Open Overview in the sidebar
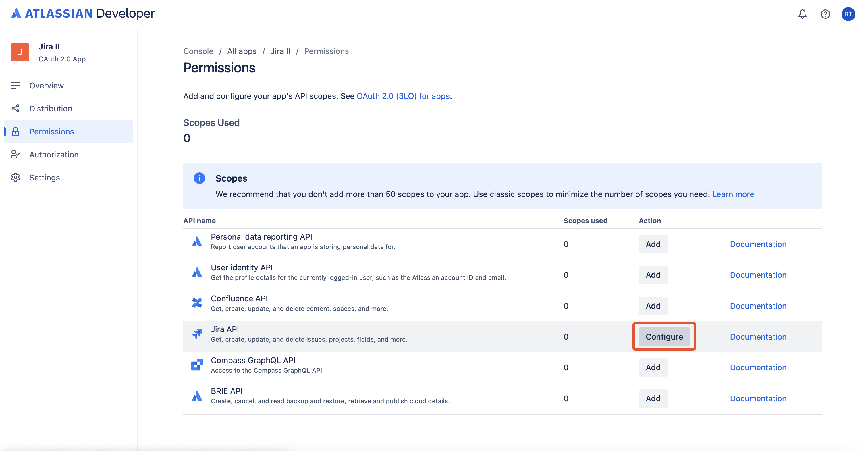 pos(47,86)
